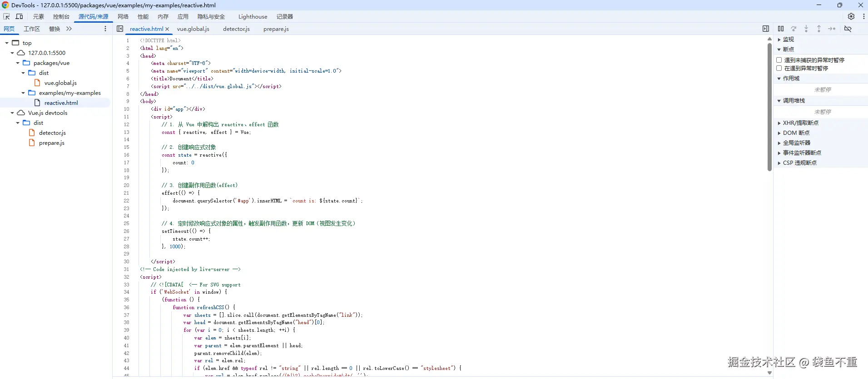
Task: Toggle the device toolbar icon
Action: tap(20, 16)
